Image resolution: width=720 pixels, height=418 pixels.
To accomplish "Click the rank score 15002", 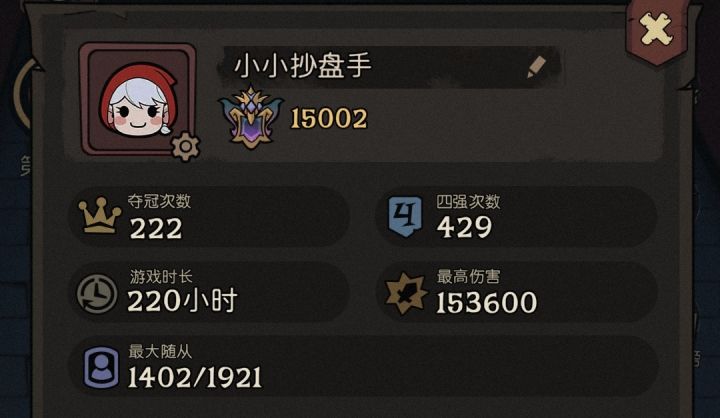I will (x=329, y=119).
